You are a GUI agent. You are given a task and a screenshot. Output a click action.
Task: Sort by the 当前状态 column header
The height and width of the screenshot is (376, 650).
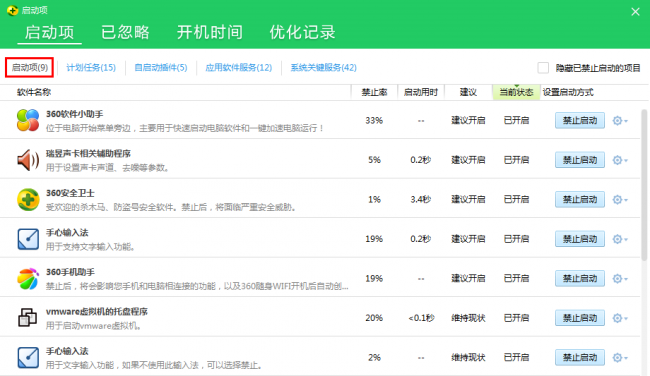pyautogui.click(x=516, y=92)
